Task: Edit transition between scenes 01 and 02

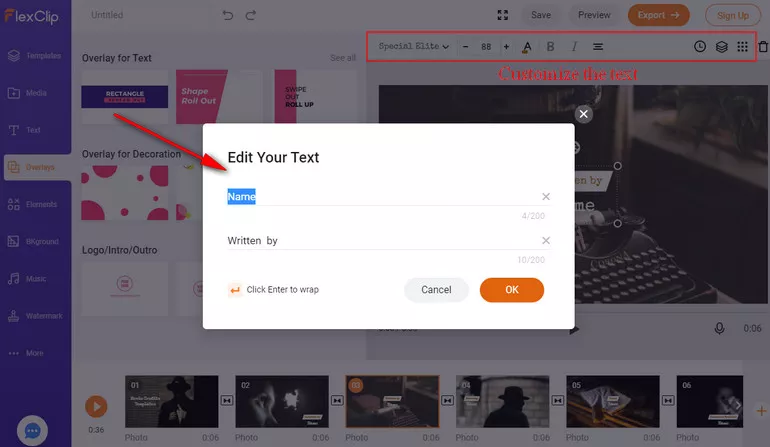Action: [227, 401]
